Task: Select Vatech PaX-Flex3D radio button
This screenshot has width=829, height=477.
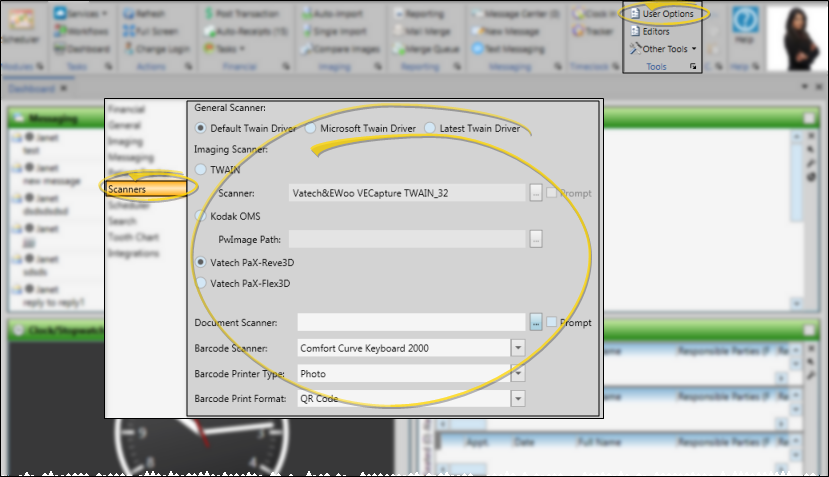Action: click(200, 283)
